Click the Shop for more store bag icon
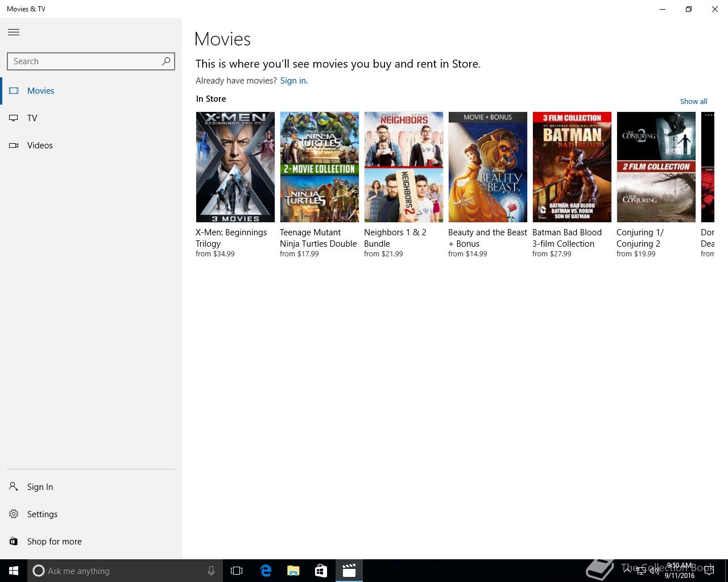 pyautogui.click(x=14, y=541)
